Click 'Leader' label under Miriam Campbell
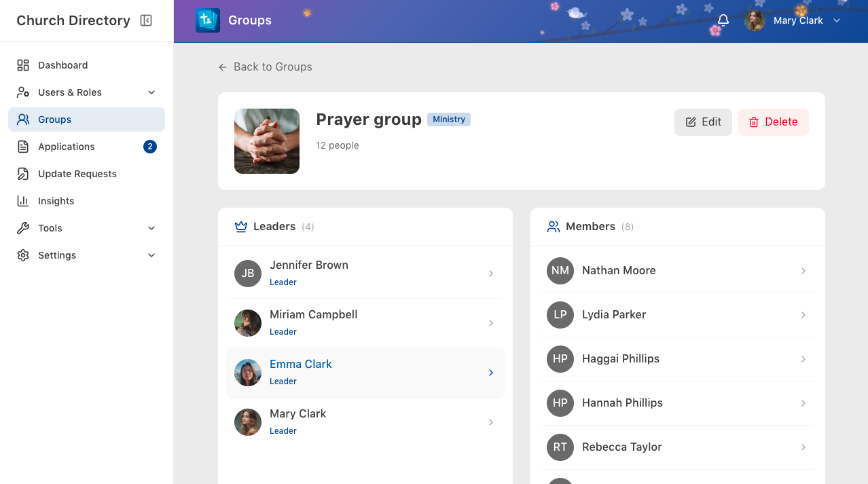Viewport: 868px width, 484px height. (283, 332)
